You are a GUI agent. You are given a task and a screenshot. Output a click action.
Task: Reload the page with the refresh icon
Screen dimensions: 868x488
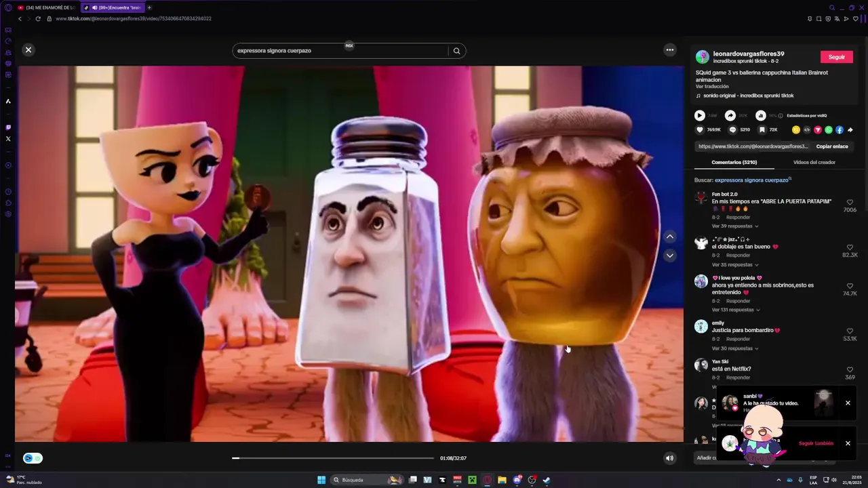(38, 18)
